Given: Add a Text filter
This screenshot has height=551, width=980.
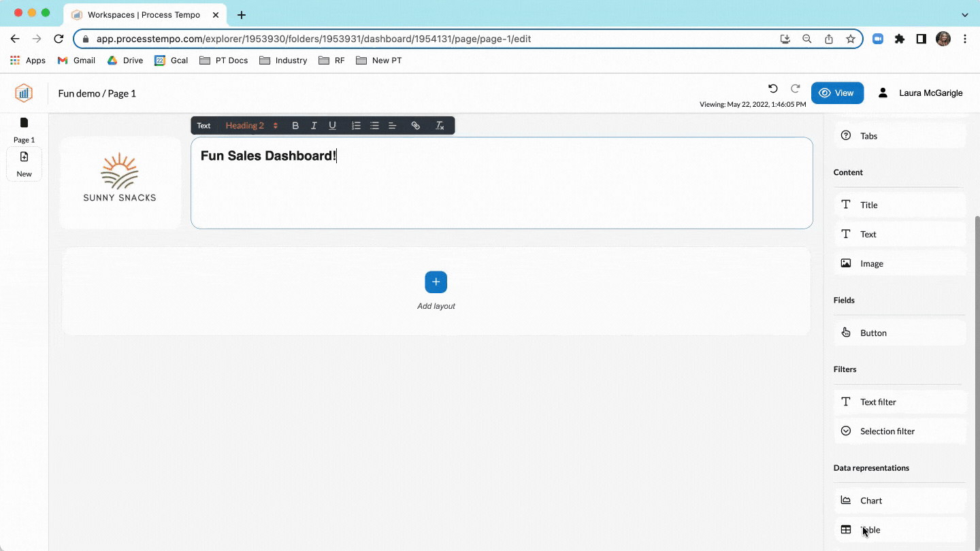Looking at the screenshot, I should (x=900, y=402).
